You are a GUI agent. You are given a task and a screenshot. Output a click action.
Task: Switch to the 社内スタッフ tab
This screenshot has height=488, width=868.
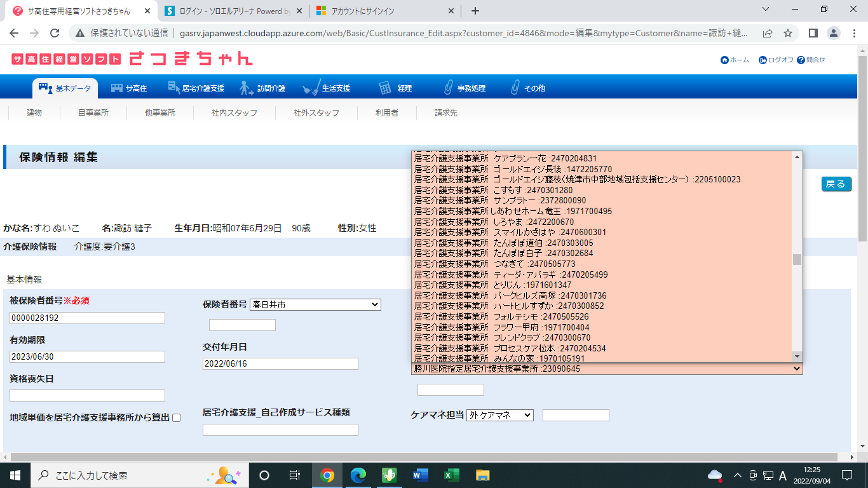234,112
